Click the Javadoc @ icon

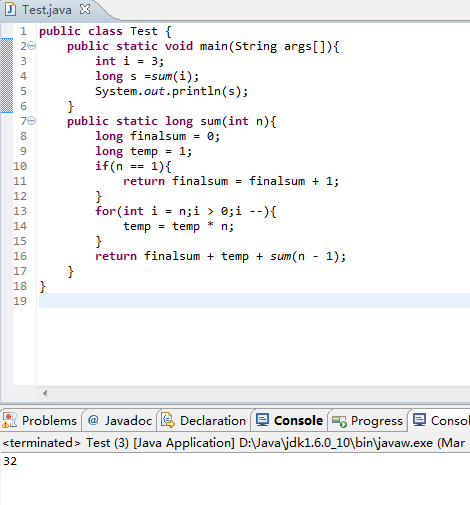(93, 420)
